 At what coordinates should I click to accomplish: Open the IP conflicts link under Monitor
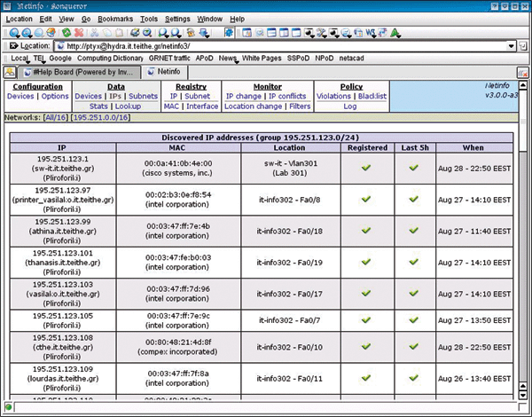tap(289, 96)
